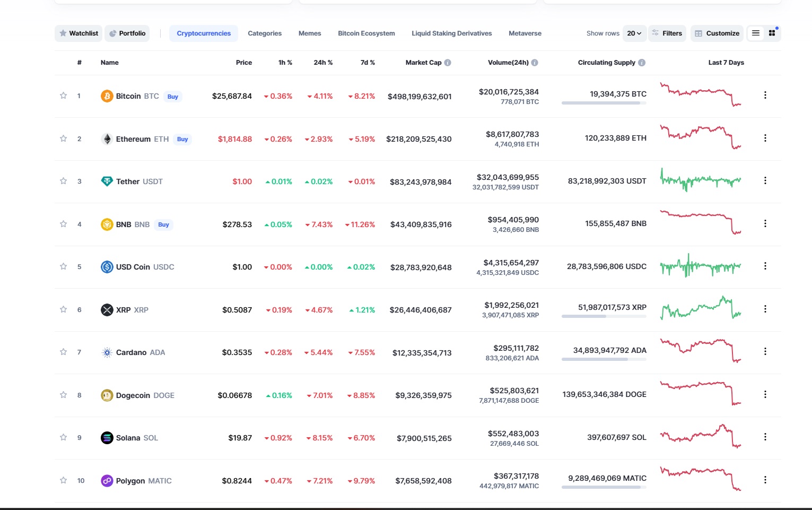Switch to the Categories tab

pos(265,33)
